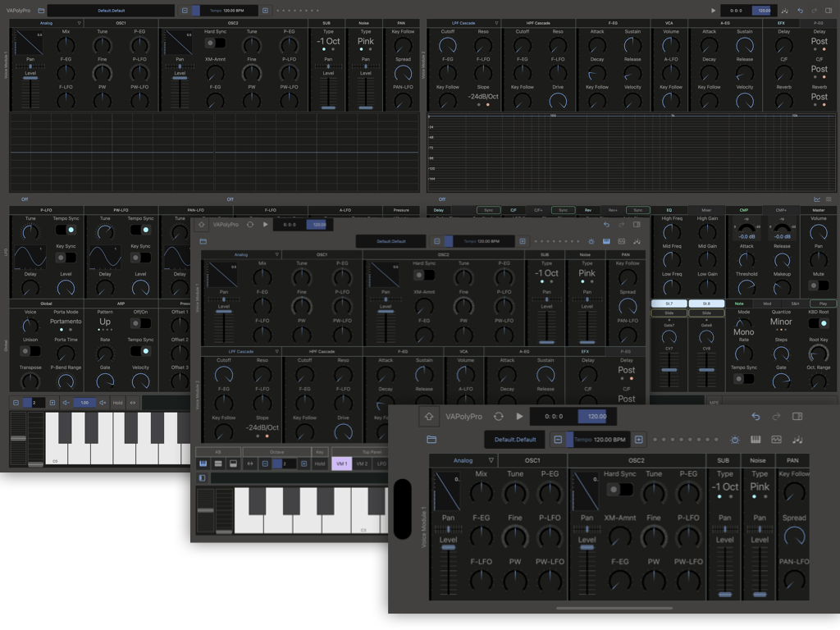Toggle Master Mute switch
The height and width of the screenshot is (630, 840).
point(819,285)
